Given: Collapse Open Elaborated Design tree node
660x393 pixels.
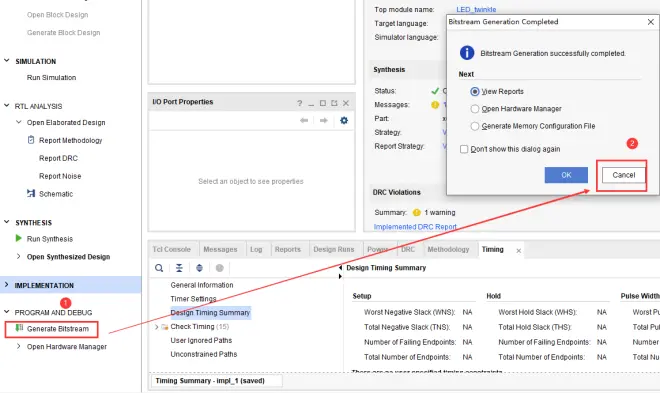Looking at the screenshot, I should pos(19,122).
